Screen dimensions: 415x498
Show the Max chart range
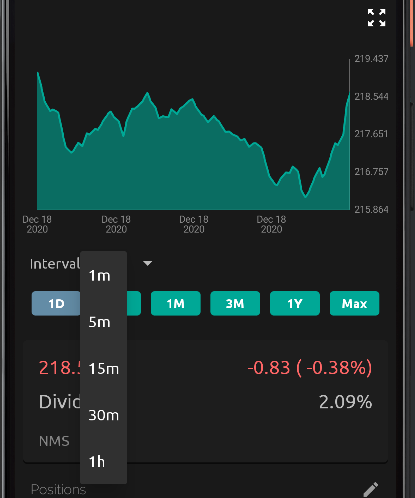(354, 303)
